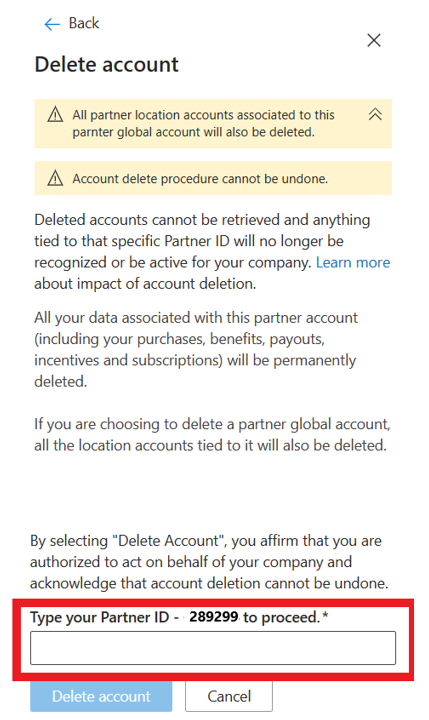Click paragraph about purchases, benefits, payouts
Image resolution: width=429 pixels, height=720 pixels.
pos(196,349)
